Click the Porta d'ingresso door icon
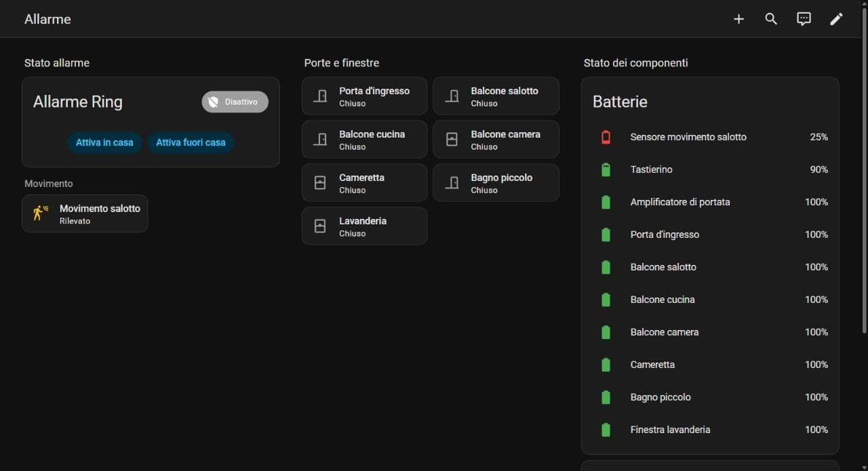This screenshot has width=868, height=471. (x=320, y=96)
